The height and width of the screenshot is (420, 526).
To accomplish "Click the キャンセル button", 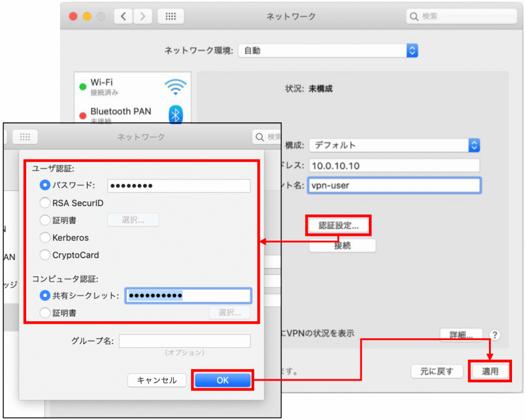I will [157, 381].
